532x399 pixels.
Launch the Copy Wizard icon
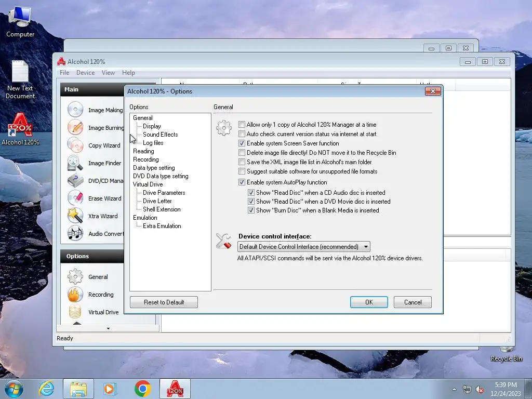[75, 145]
